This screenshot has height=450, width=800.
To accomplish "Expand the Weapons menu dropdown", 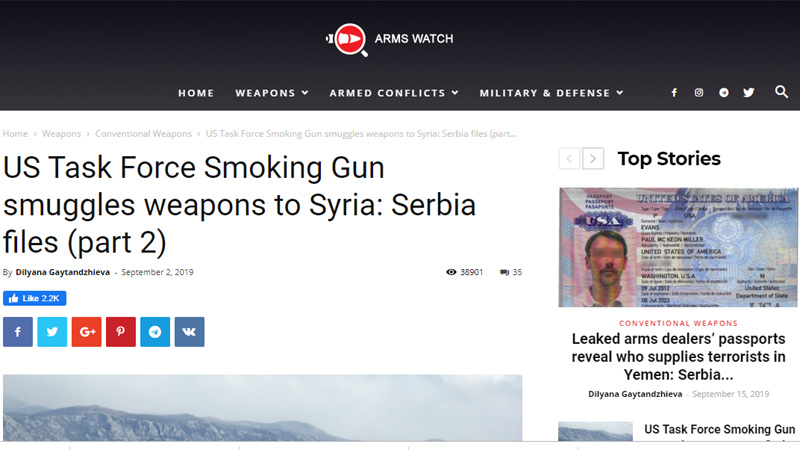I will [x=271, y=93].
